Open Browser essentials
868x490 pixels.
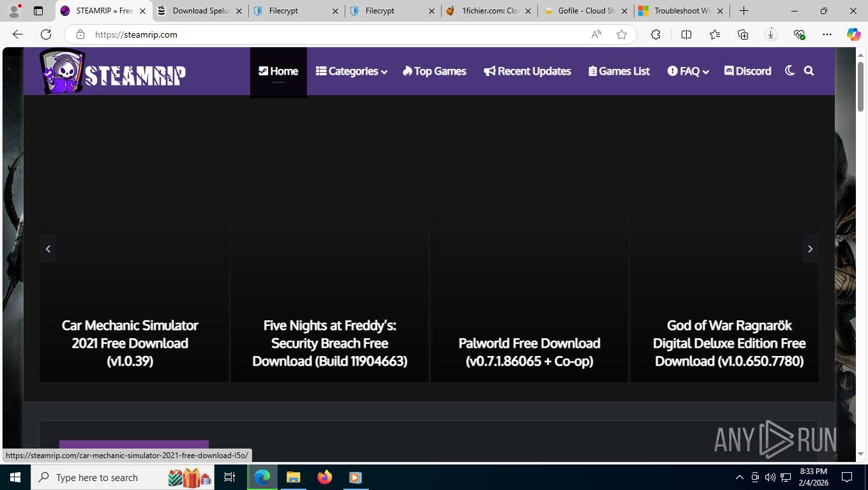coord(799,34)
